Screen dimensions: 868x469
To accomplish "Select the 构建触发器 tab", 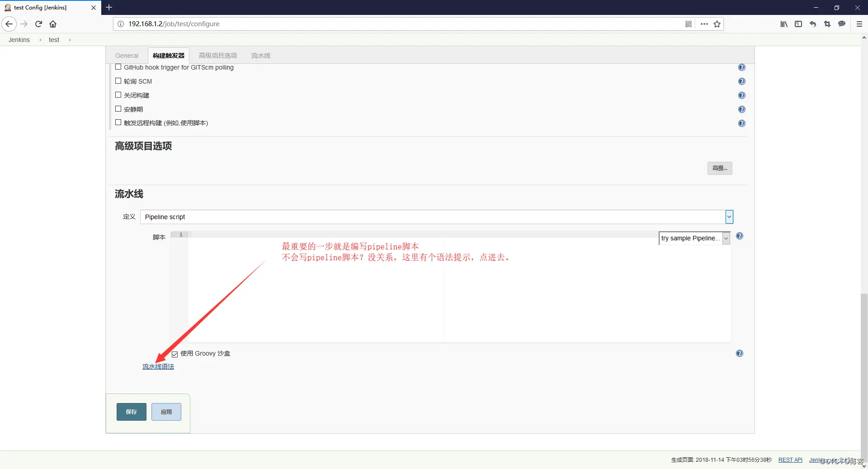I will 169,56.
